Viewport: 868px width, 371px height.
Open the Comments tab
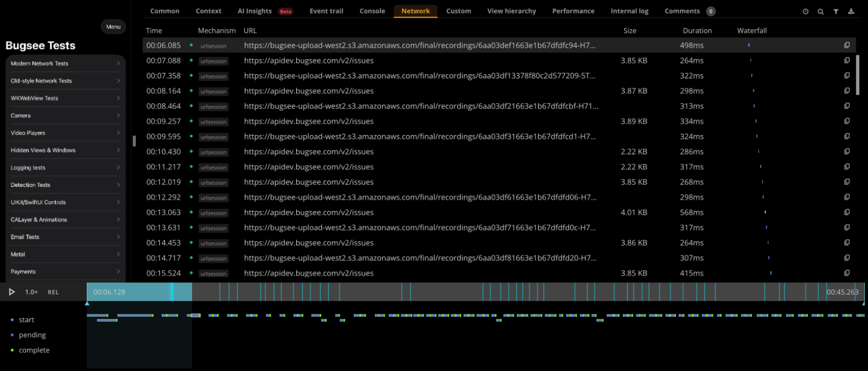(690, 11)
